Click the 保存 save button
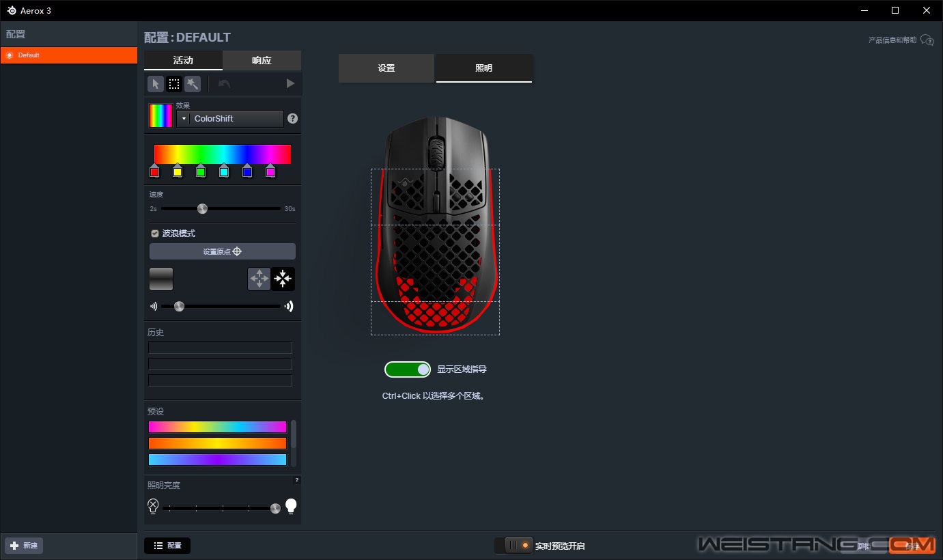943x560 pixels. click(x=912, y=546)
